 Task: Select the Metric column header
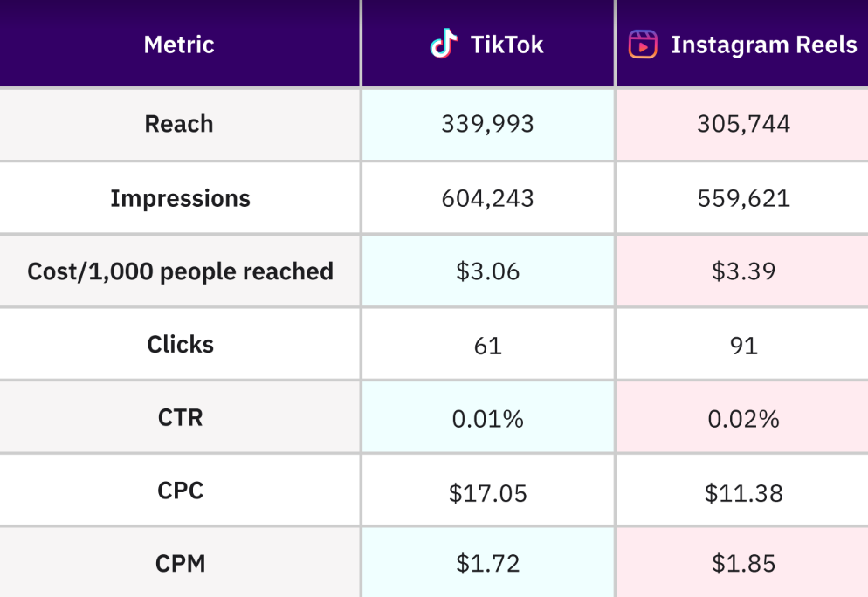pyautogui.click(x=179, y=45)
